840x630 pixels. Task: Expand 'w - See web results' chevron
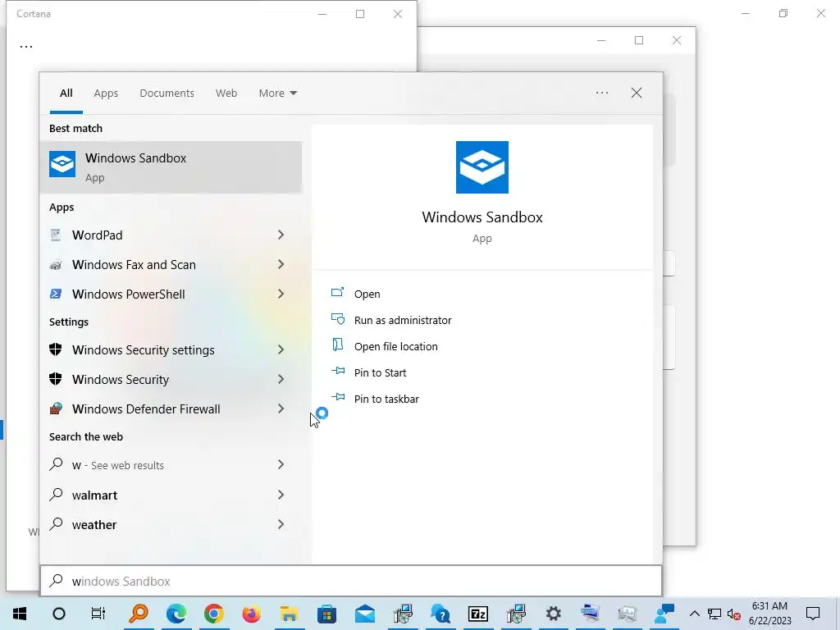click(281, 464)
